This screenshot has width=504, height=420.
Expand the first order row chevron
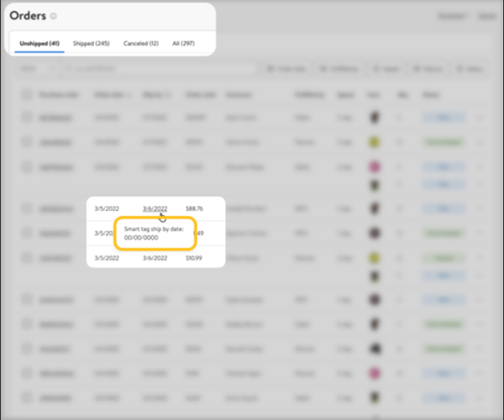pyautogui.click(x=480, y=118)
